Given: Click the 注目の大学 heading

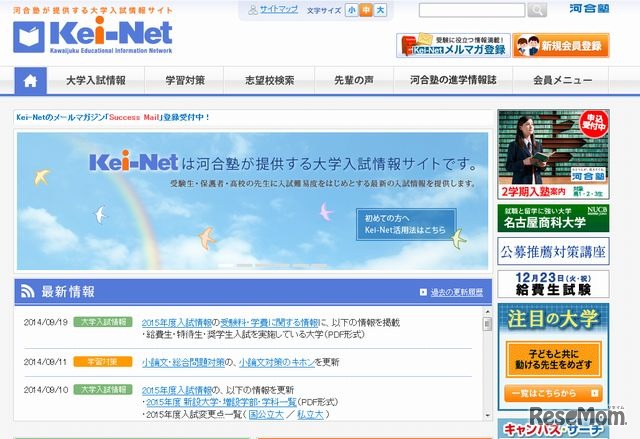Looking at the screenshot, I should pos(553,319).
